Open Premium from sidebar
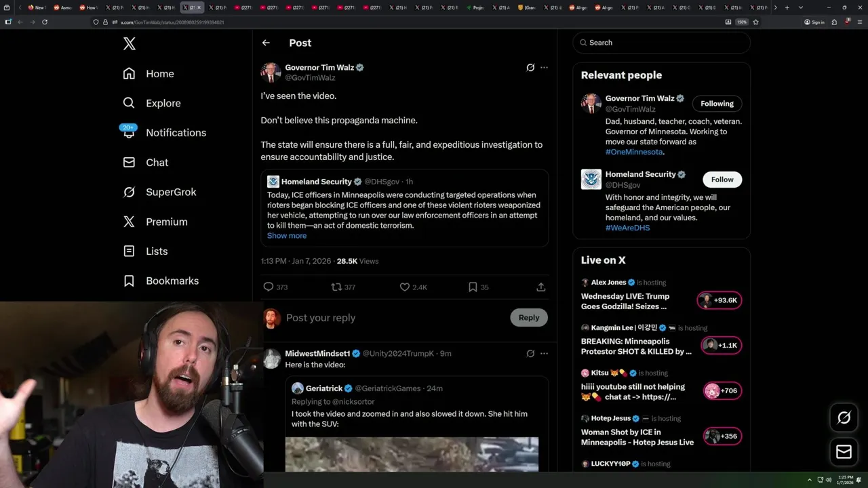Viewport: 868px width, 488px height. [x=155, y=222]
